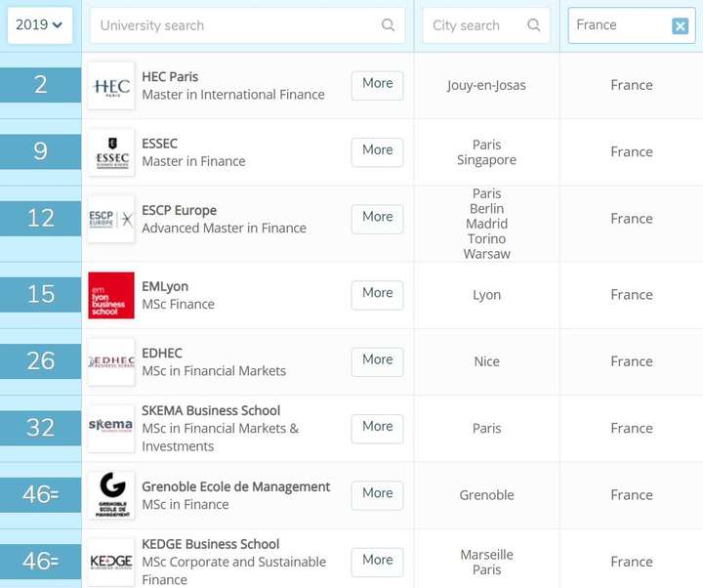Click rank 15 badge

point(40,294)
